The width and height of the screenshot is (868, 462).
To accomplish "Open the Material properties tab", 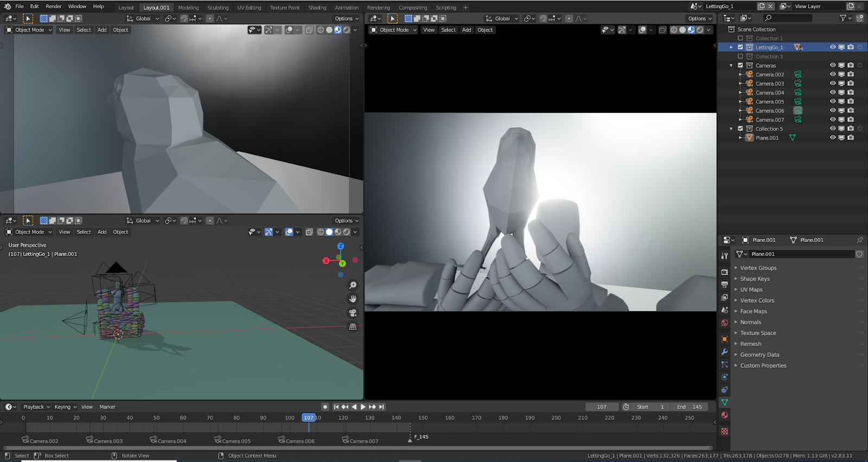I will point(724,415).
